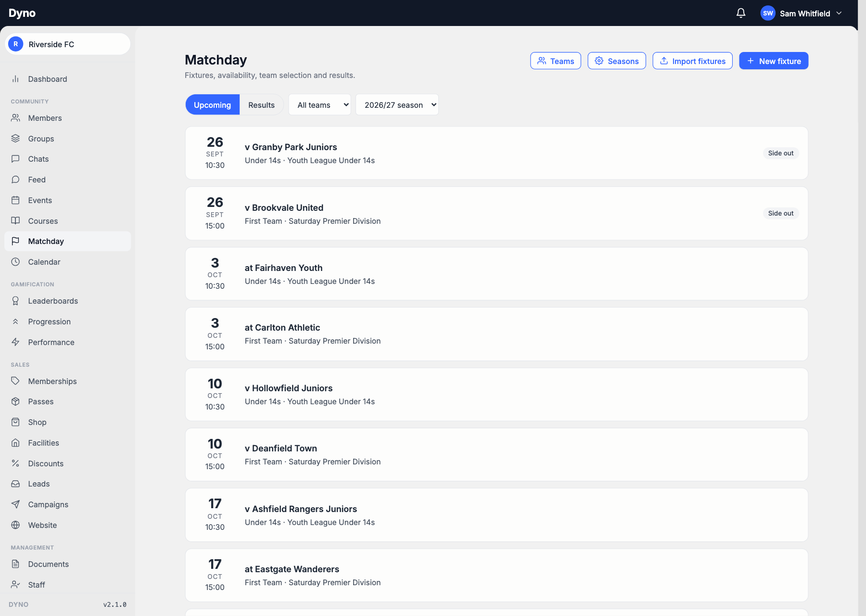866x616 pixels.
Task: Click the Facilities house icon
Action: click(x=15, y=443)
